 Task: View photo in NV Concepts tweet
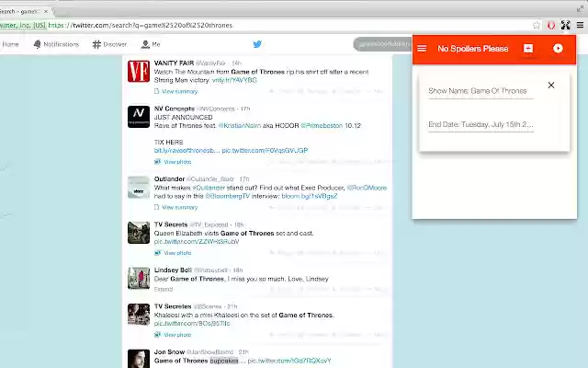[173, 162]
